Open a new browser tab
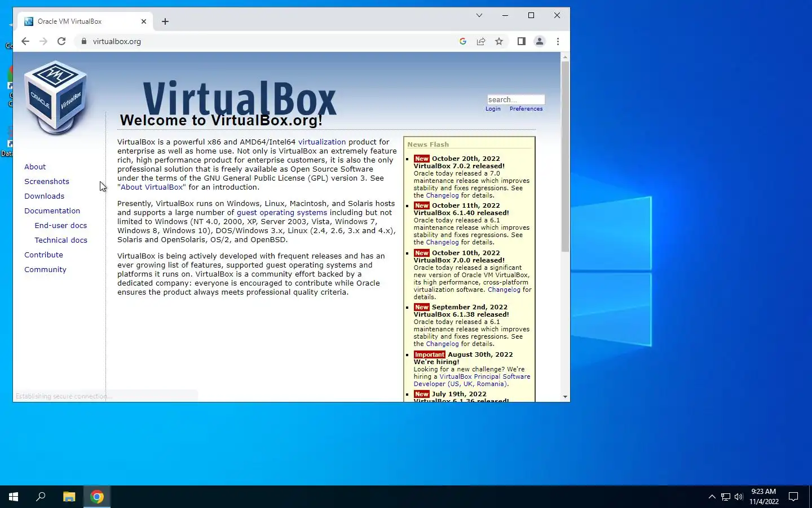Image resolution: width=812 pixels, height=508 pixels. pyautogui.click(x=165, y=21)
